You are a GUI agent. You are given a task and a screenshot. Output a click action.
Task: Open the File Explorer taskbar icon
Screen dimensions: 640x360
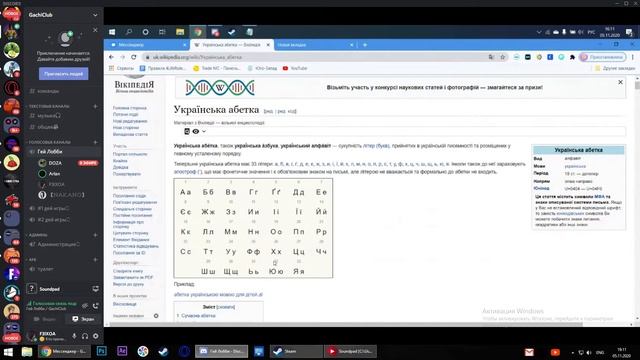[27, 351]
